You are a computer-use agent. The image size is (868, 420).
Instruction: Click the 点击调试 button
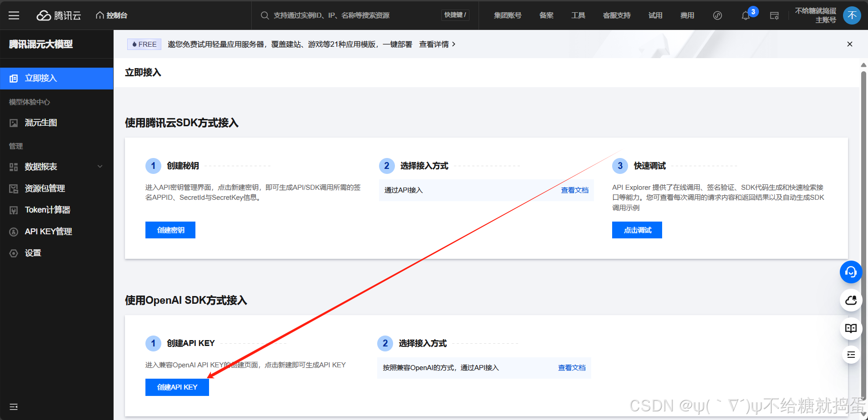[637, 230]
